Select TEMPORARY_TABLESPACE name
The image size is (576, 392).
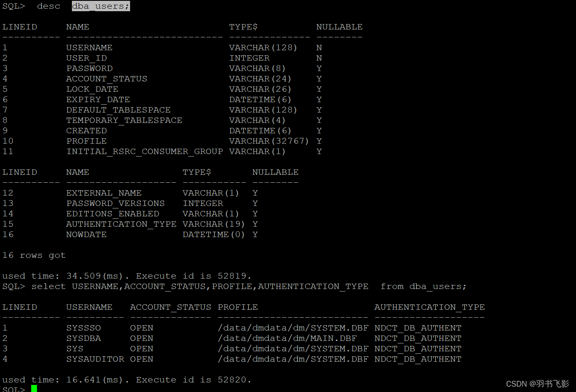(x=124, y=120)
